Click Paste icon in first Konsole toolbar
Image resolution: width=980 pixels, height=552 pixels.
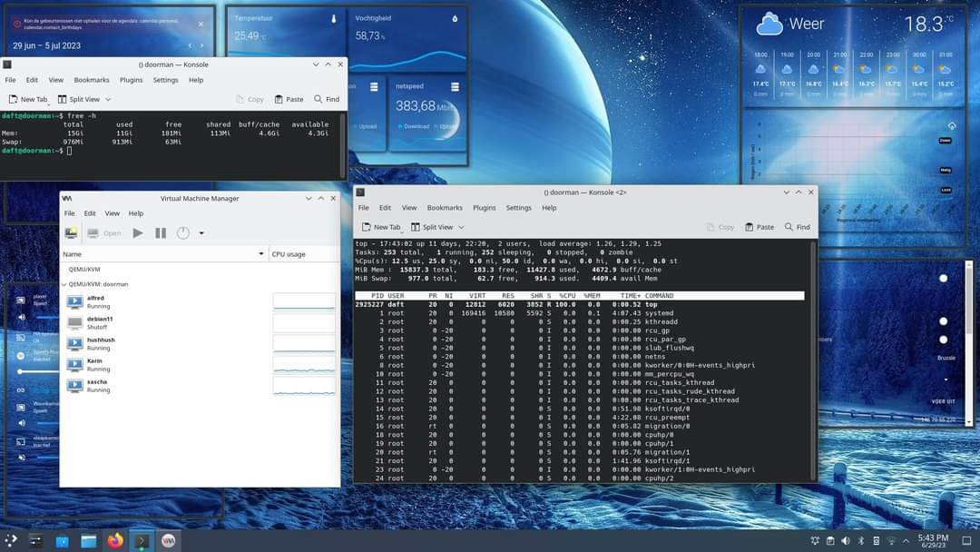click(x=279, y=99)
